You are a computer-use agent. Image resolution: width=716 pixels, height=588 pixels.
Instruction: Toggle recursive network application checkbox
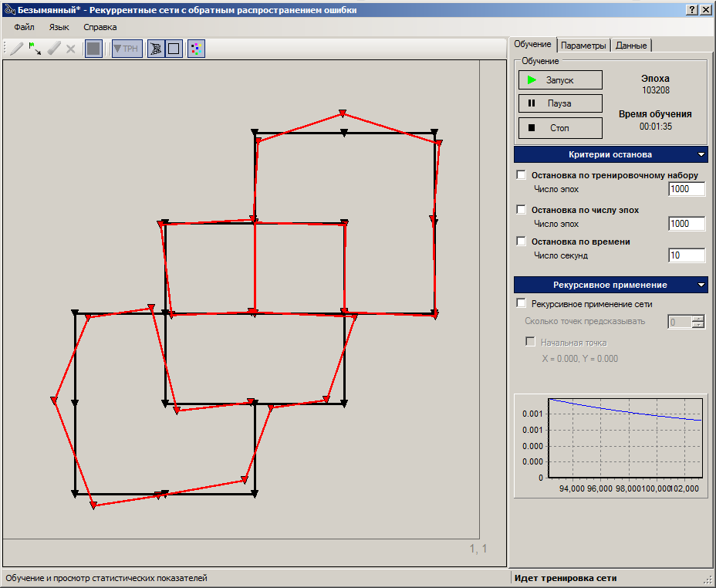(x=522, y=304)
